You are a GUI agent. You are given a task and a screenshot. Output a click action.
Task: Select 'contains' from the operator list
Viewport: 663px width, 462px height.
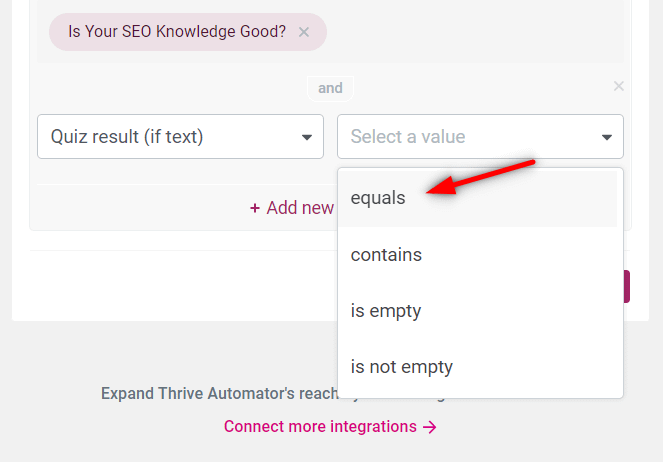point(386,255)
